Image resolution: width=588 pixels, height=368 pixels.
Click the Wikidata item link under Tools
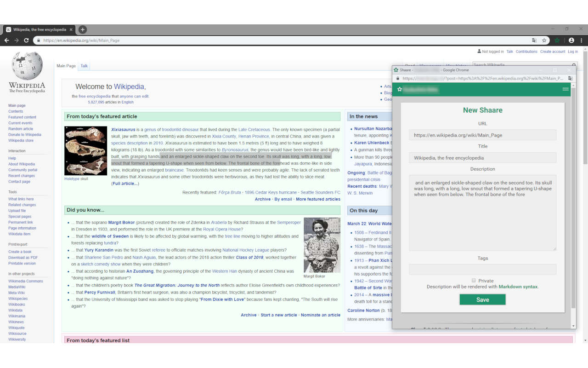[x=19, y=234]
